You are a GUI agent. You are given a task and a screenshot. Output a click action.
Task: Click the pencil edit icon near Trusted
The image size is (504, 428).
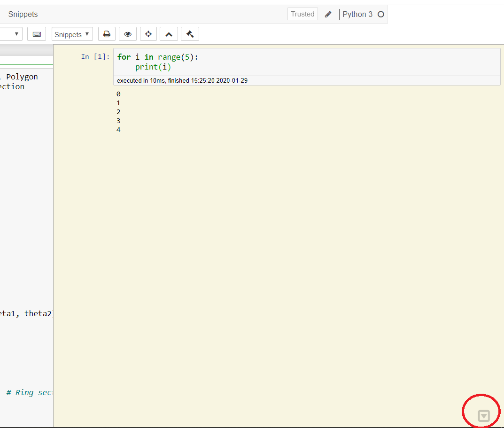tap(328, 14)
